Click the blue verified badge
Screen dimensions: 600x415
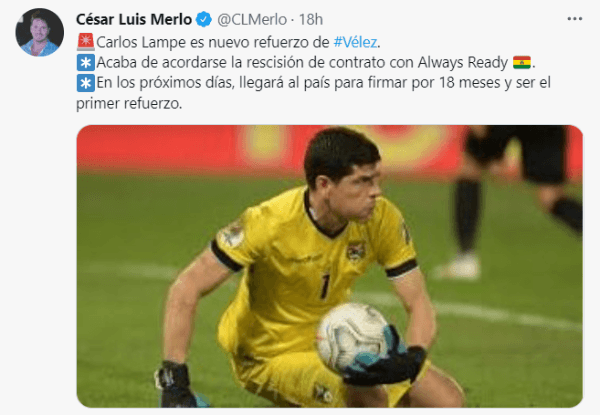pyautogui.click(x=204, y=19)
